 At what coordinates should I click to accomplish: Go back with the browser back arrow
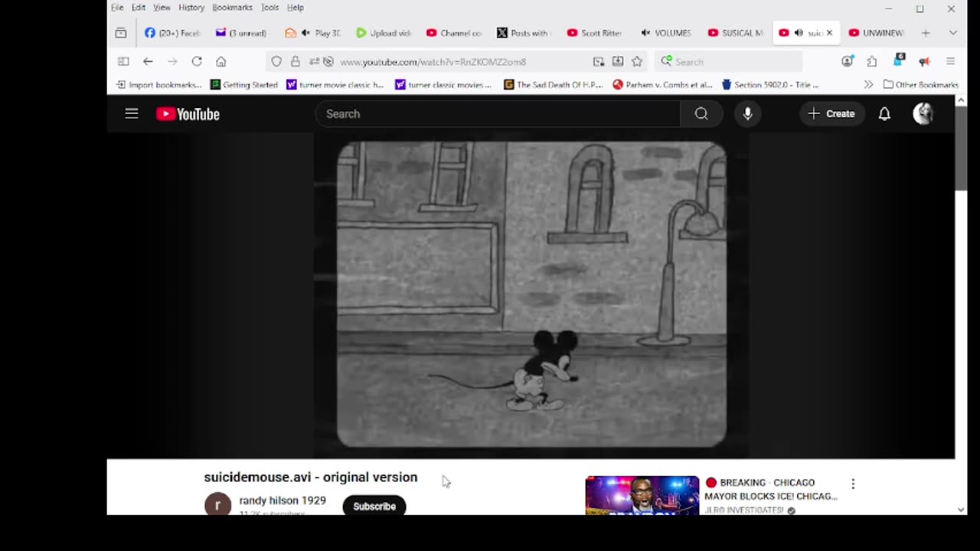(148, 61)
